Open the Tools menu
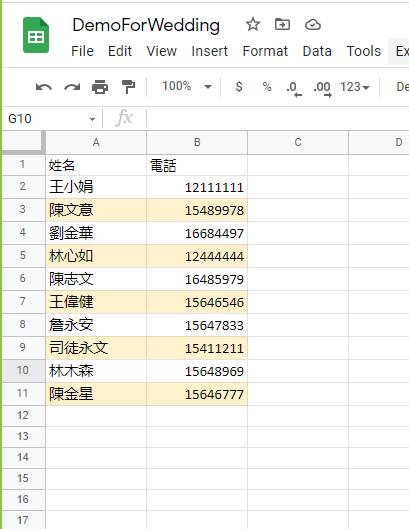The width and height of the screenshot is (409, 529). pos(364,51)
